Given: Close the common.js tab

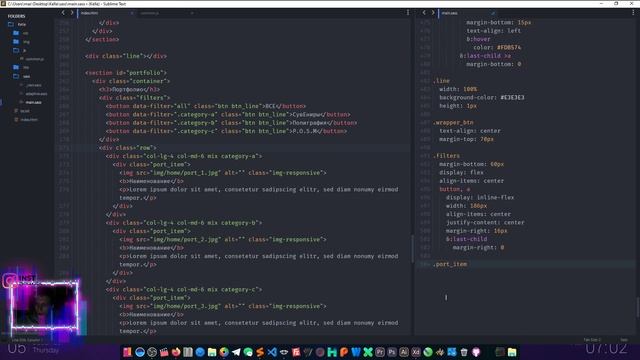Looking at the screenshot, I should 192,13.
